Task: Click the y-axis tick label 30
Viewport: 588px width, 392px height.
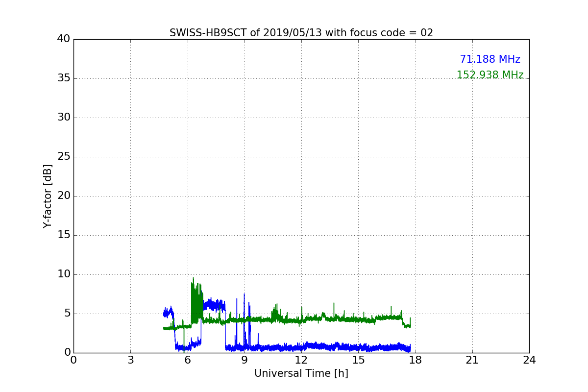Action: click(63, 118)
